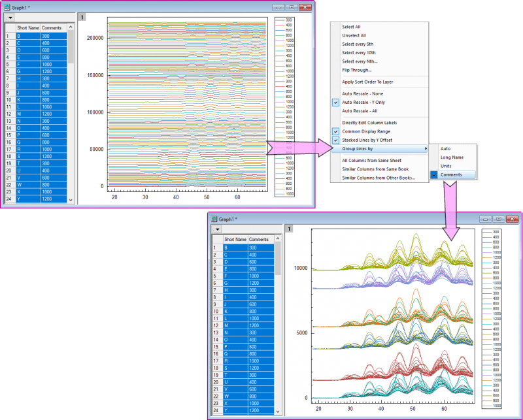
Task: Open the panel dropdown arrow in top Graph1 window
Action: pos(10,18)
